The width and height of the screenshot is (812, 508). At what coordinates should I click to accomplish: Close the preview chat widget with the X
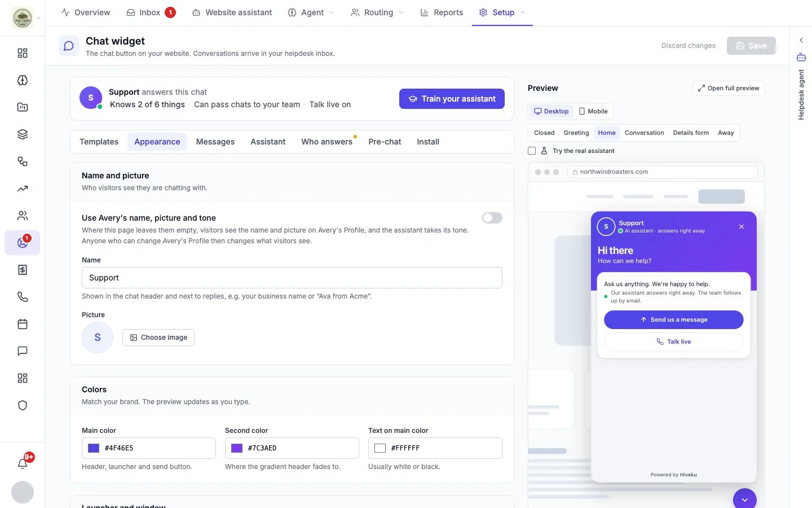pyautogui.click(x=742, y=226)
